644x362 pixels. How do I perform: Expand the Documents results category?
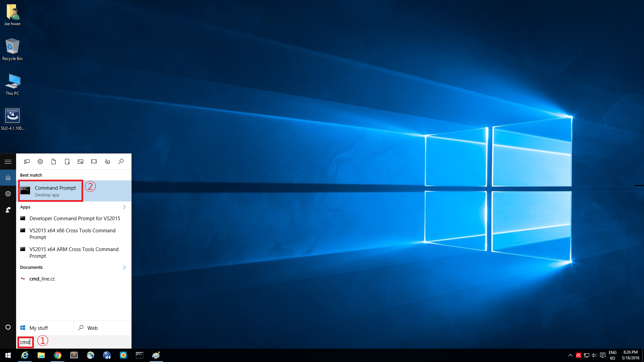pyautogui.click(x=124, y=267)
